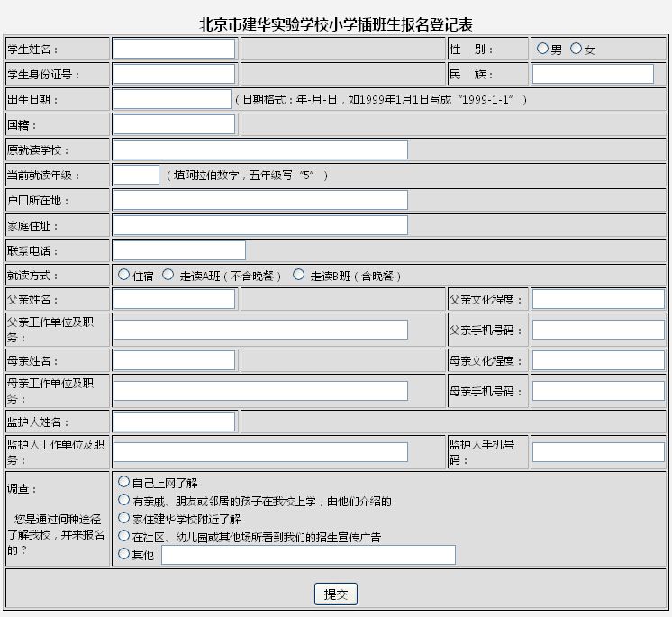The image size is (672, 617).
Task: Click the 当前就读年级 small input box
Action: [x=136, y=175]
